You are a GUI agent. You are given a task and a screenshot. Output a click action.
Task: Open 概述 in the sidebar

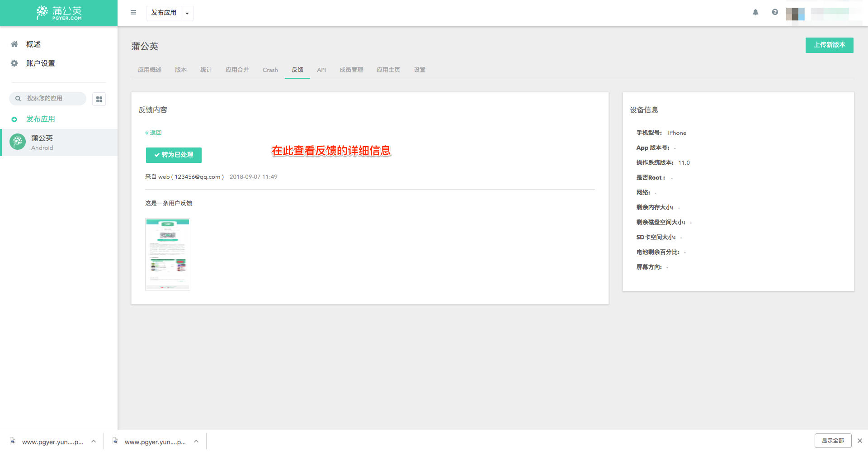(33, 44)
